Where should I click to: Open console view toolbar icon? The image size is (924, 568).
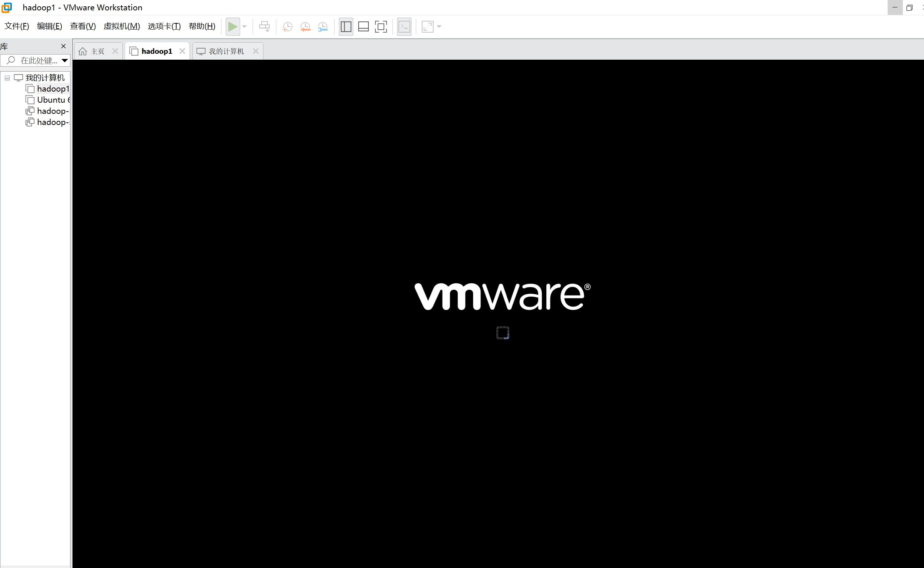pos(404,27)
